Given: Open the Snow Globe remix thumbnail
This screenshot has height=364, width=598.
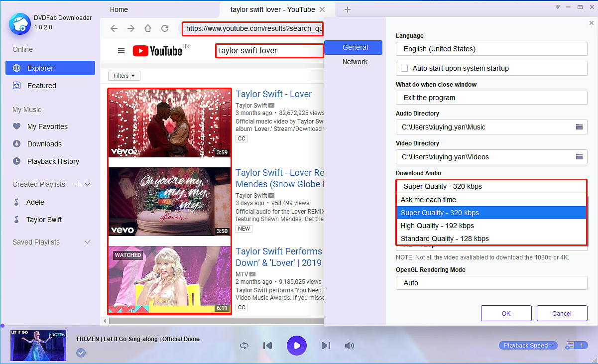Looking at the screenshot, I should [x=169, y=202].
